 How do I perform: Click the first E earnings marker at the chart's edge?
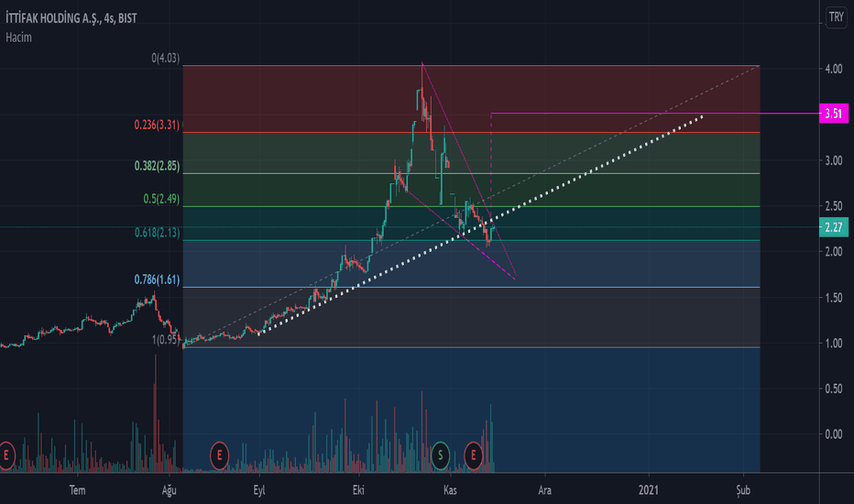[5, 455]
